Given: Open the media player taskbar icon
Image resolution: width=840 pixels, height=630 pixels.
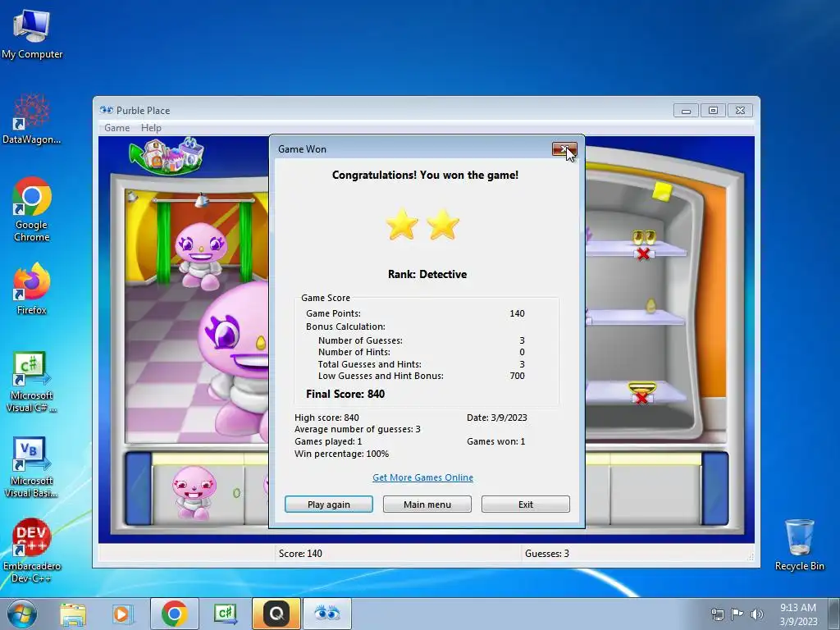Looking at the screenshot, I should pyautogui.click(x=123, y=614).
